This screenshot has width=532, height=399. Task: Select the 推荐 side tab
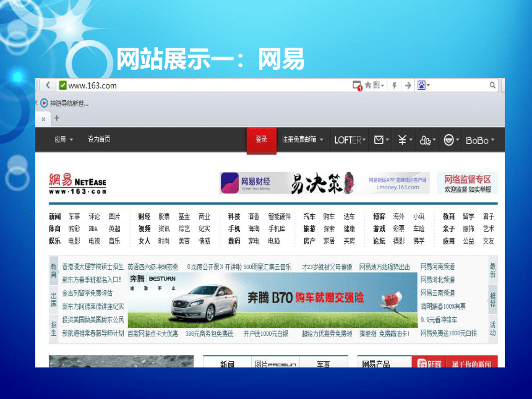[x=492, y=300]
